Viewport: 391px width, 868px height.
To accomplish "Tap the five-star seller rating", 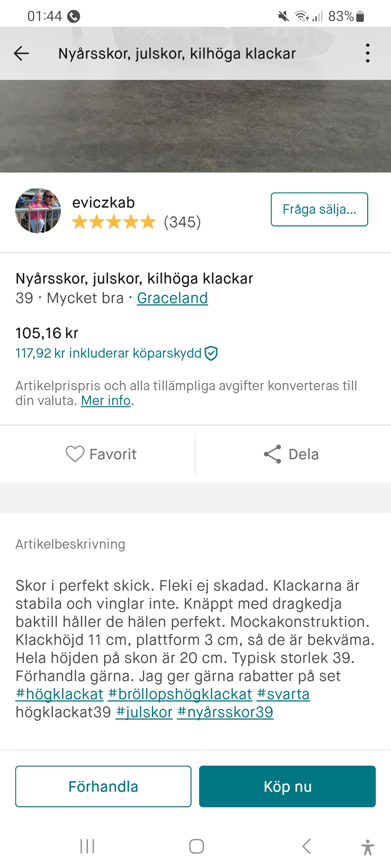I will click(x=114, y=222).
